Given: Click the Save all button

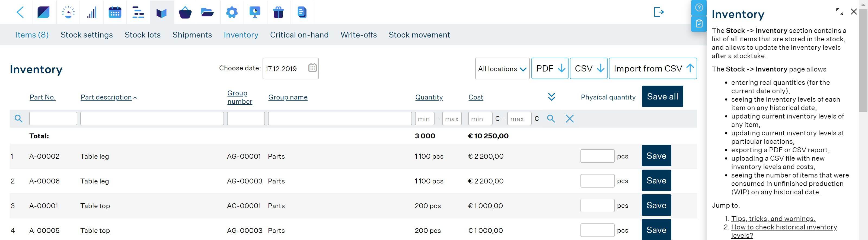Looking at the screenshot, I should coord(662,96).
